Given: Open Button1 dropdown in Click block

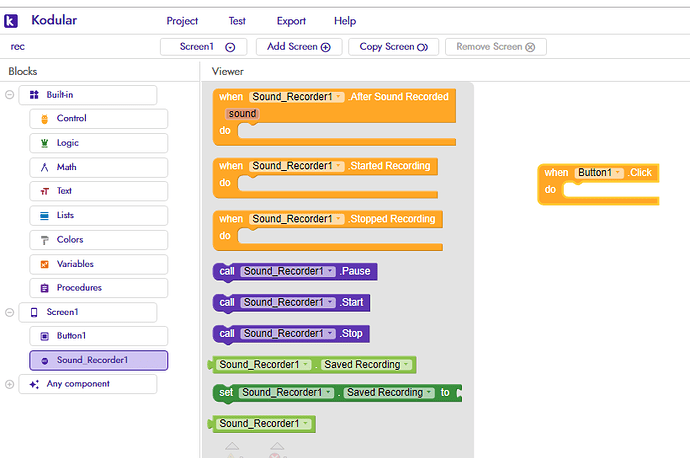Looking at the screenshot, I should coord(619,172).
